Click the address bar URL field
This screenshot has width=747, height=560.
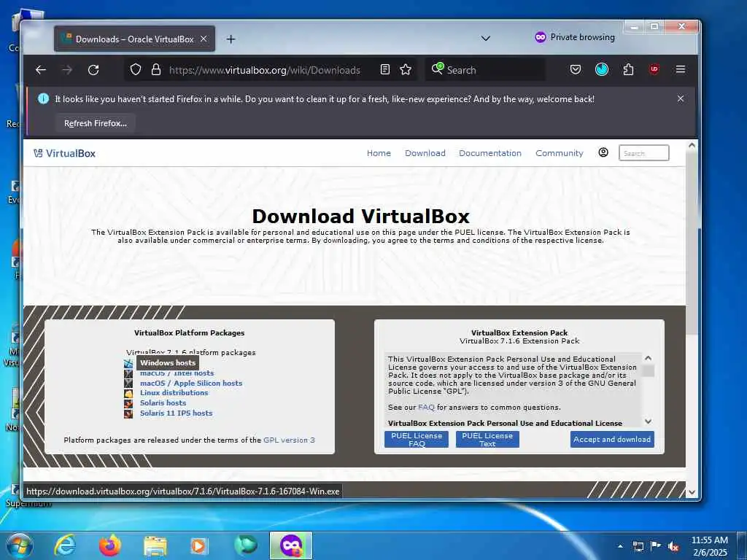(264, 70)
